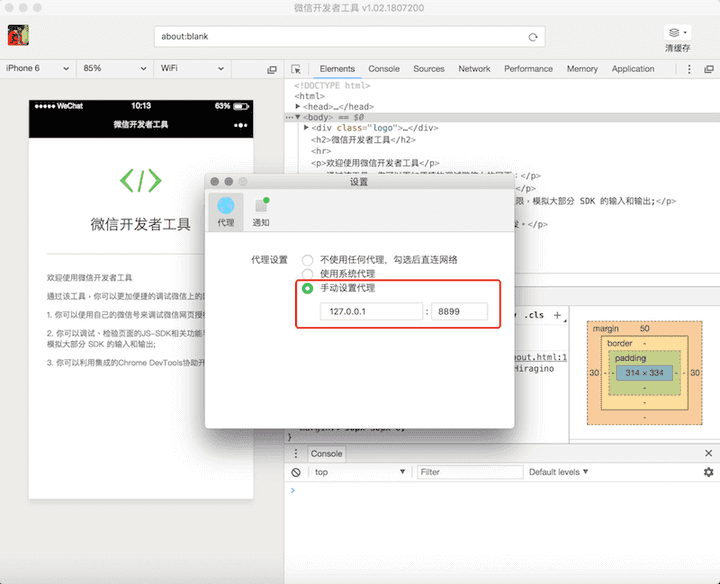Click the .cls toggle button in styles
720x584 pixels.
pos(534,315)
